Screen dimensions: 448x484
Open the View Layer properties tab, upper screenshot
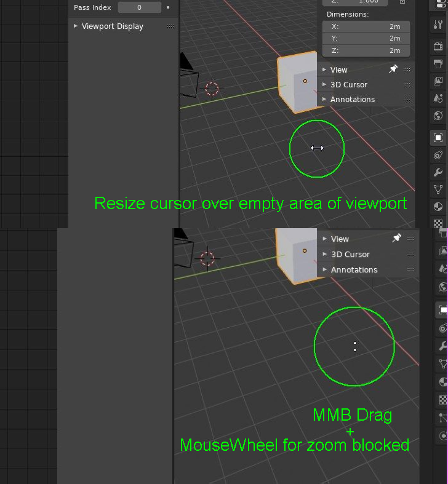pos(438,81)
